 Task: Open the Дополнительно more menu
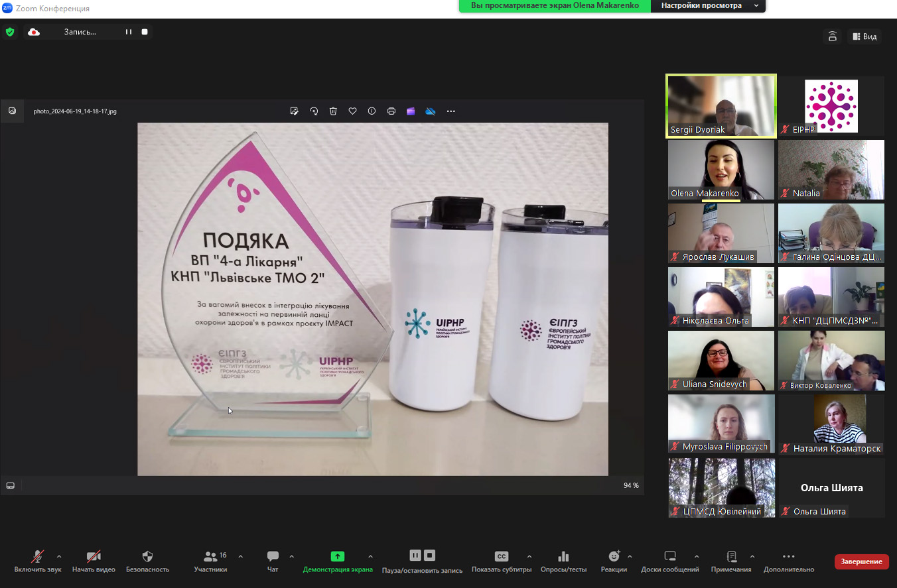point(788,561)
